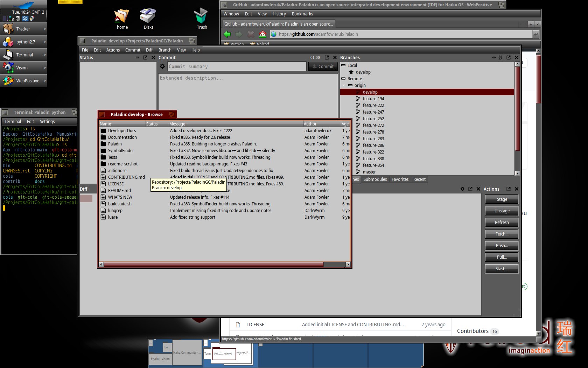Open the Branch menu
The height and width of the screenshot is (368, 588).
click(x=165, y=50)
